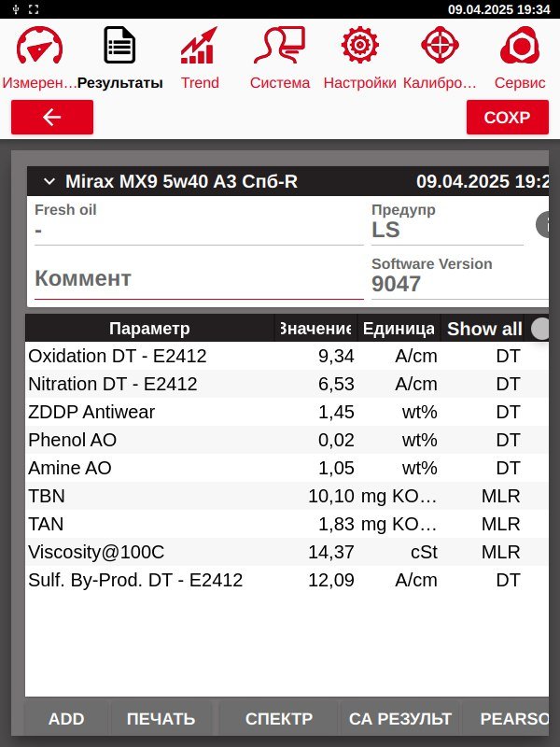Select the Viscosity@100C result row
The image size is (560, 747).
(287, 552)
